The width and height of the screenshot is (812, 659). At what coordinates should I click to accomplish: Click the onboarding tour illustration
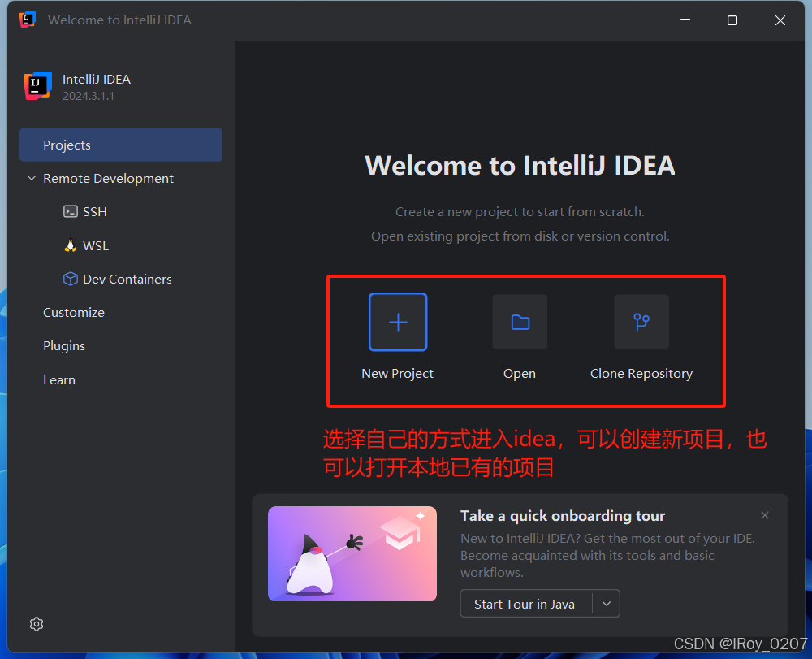352,553
